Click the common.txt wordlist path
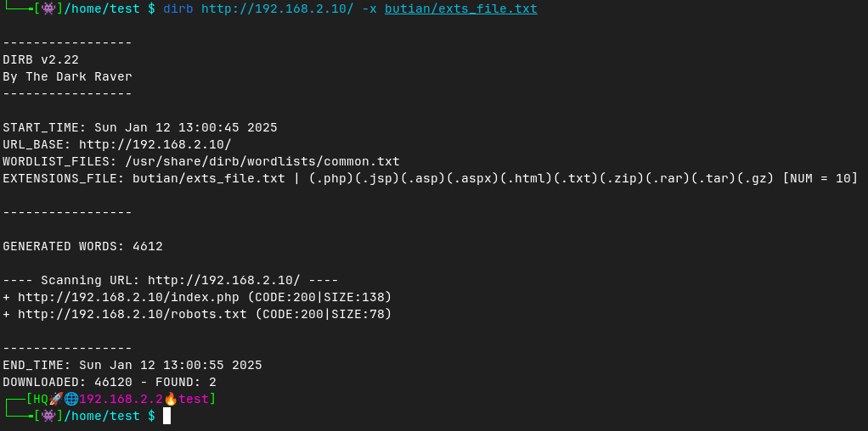 pos(262,161)
